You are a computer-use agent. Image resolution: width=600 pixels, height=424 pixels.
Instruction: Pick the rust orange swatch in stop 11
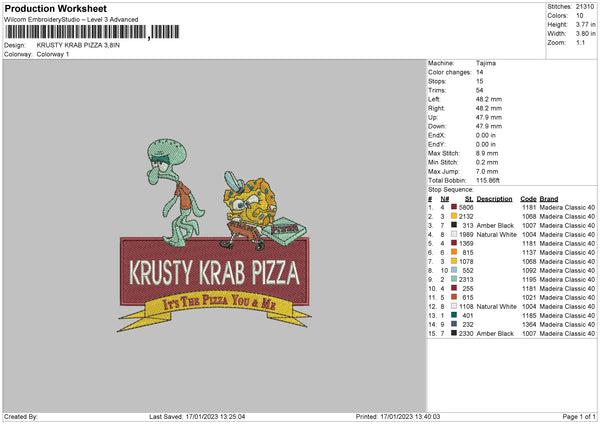[454, 297]
